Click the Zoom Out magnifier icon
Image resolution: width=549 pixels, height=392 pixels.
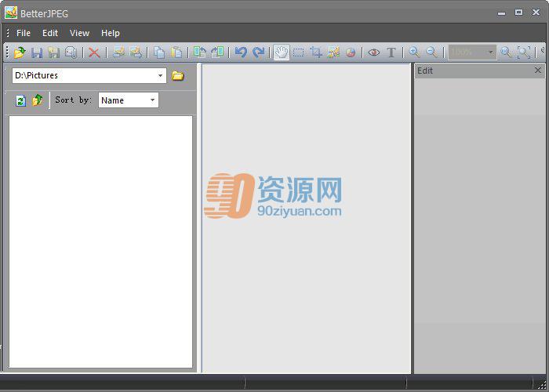431,53
